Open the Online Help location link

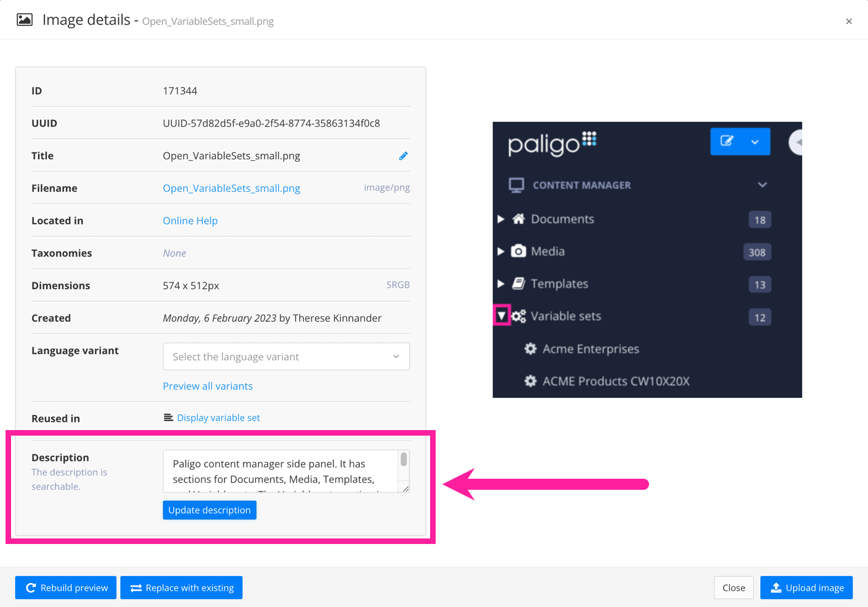[190, 221]
